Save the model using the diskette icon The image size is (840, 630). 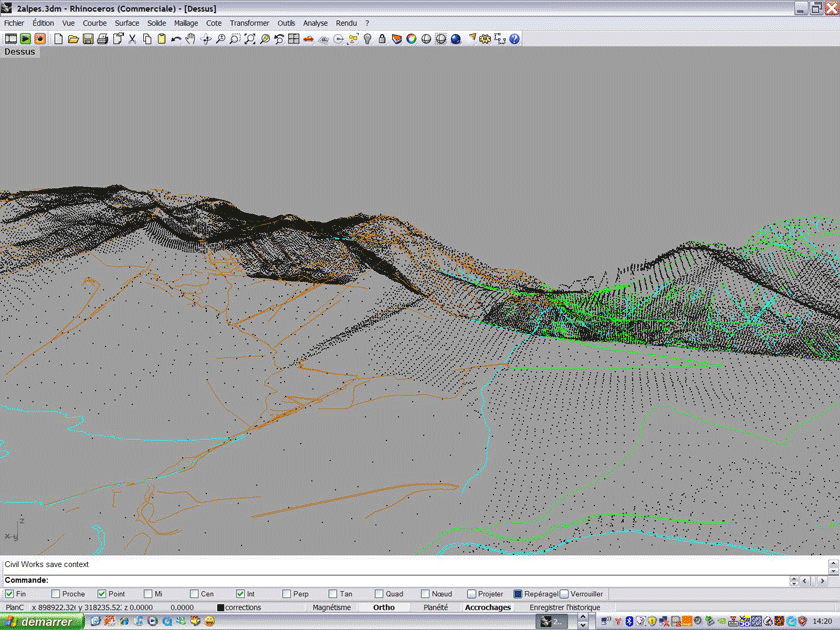pos(88,39)
